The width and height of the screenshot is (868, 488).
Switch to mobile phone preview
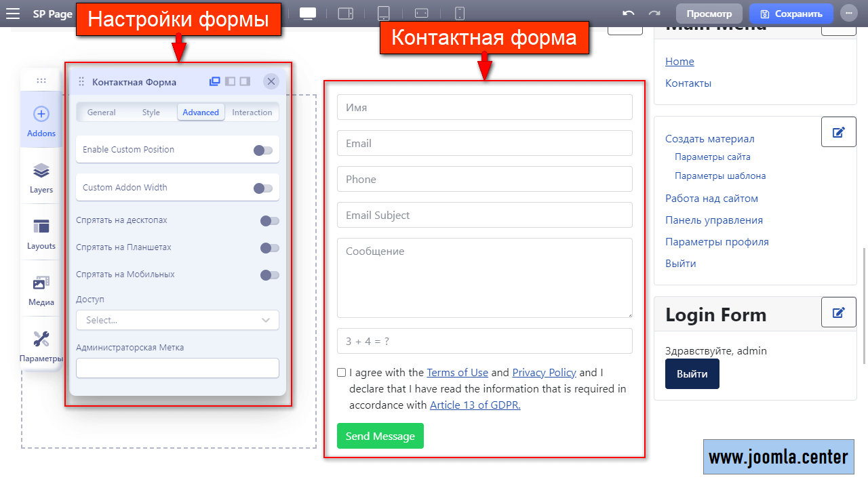(x=459, y=14)
